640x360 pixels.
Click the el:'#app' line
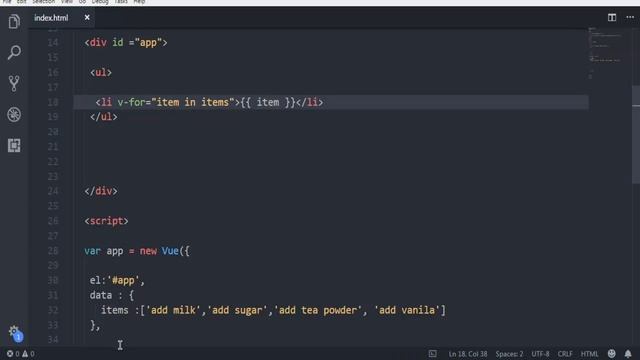tap(117, 280)
